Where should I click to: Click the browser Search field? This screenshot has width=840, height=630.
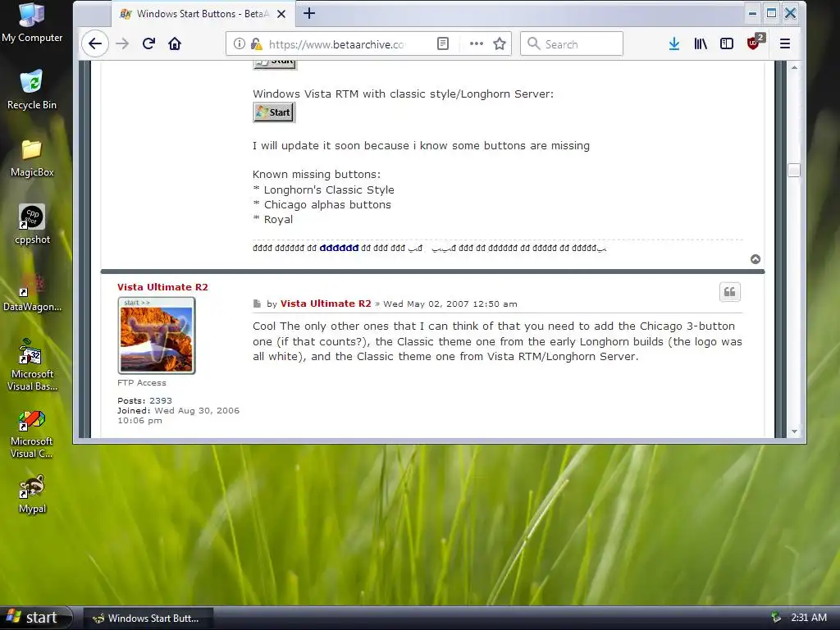[572, 44]
